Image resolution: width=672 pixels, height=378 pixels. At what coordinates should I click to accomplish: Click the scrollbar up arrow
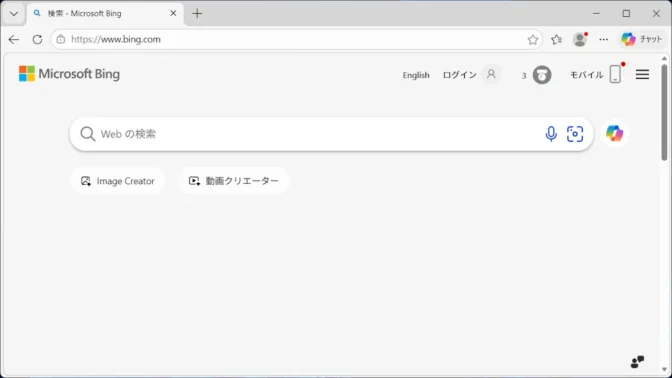[664, 58]
